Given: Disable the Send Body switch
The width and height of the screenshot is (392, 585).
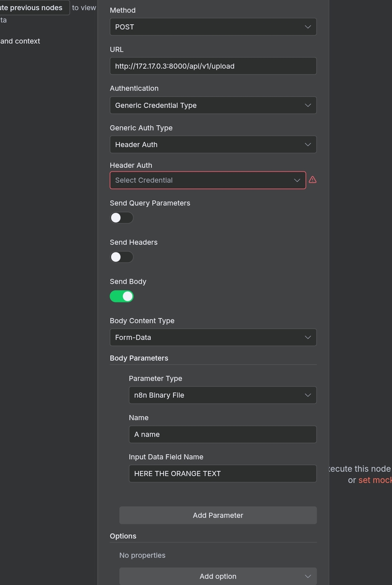Looking at the screenshot, I should (x=122, y=296).
